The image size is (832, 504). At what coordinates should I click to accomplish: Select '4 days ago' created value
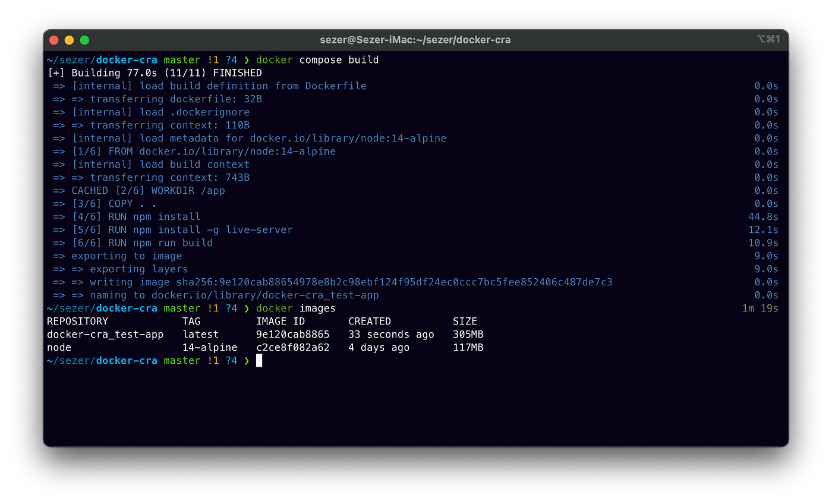(x=379, y=348)
